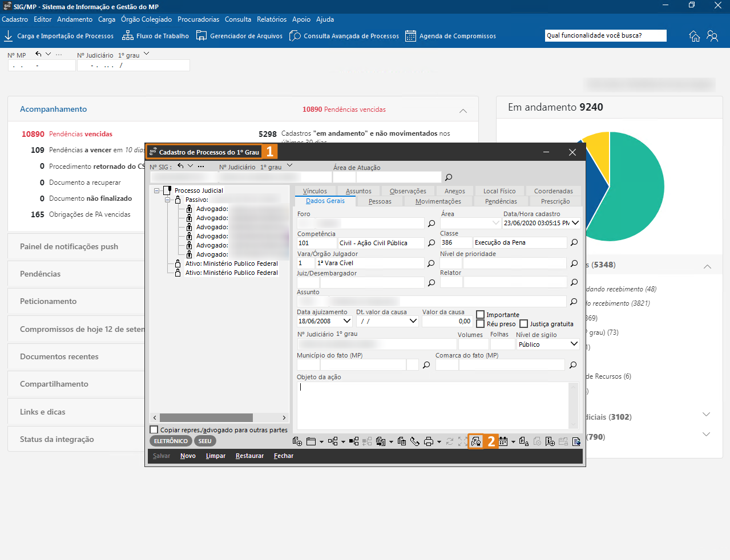730x560 pixels.
Task: Switch to the Movimentações tab
Action: pyautogui.click(x=438, y=201)
